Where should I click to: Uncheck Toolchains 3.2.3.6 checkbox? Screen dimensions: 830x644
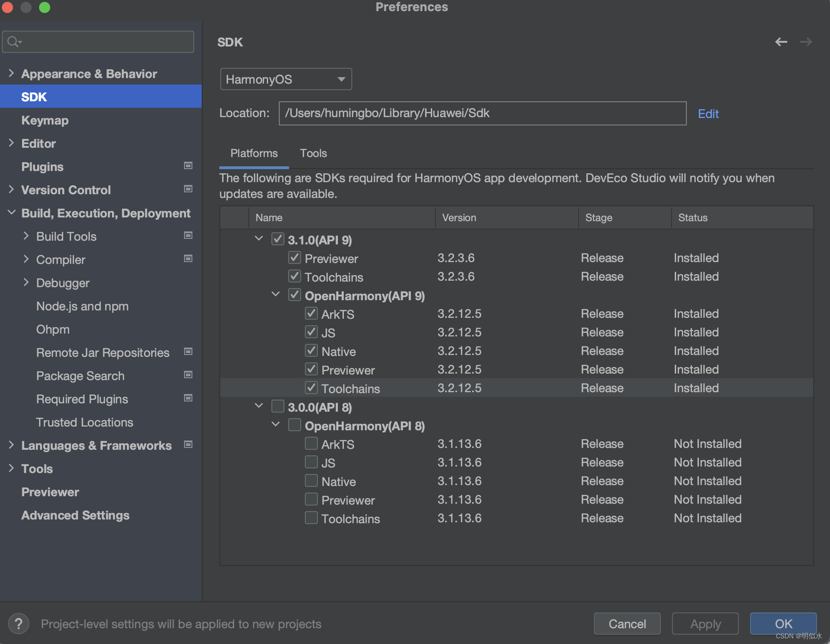pyautogui.click(x=295, y=276)
